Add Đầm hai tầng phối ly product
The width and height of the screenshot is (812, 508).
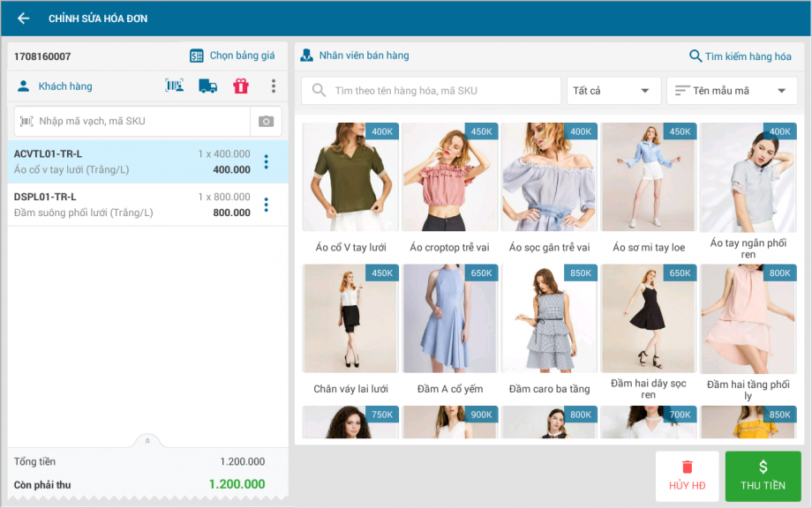click(748, 332)
